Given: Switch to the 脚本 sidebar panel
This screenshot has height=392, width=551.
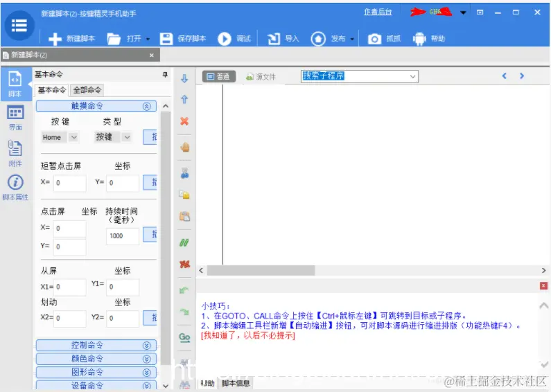Looking at the screenshot, I should coord(15,84).
